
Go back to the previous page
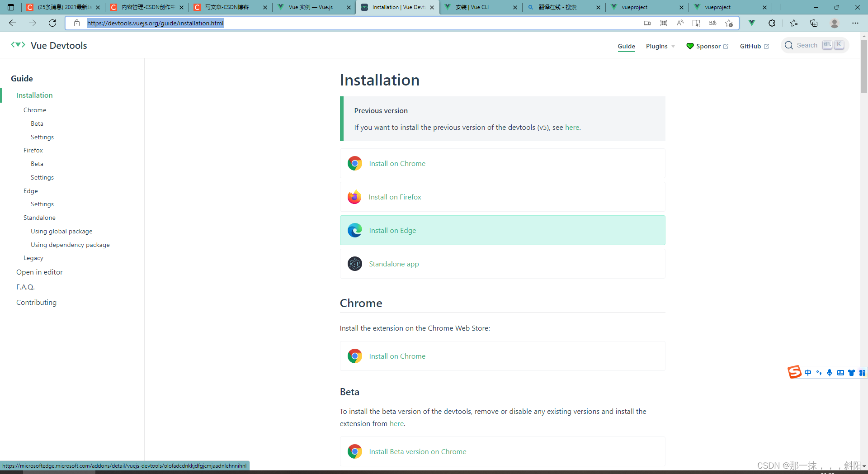(x=13, y=23)
